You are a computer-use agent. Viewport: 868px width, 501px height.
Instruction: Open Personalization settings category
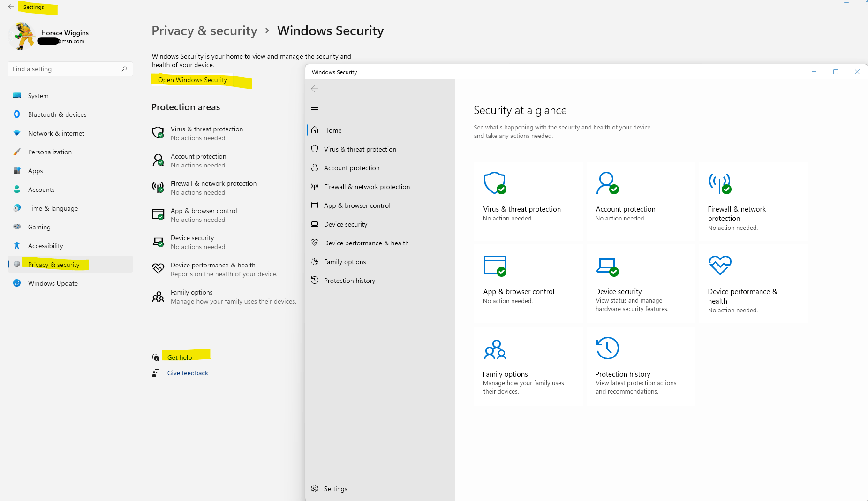[70, 152]
